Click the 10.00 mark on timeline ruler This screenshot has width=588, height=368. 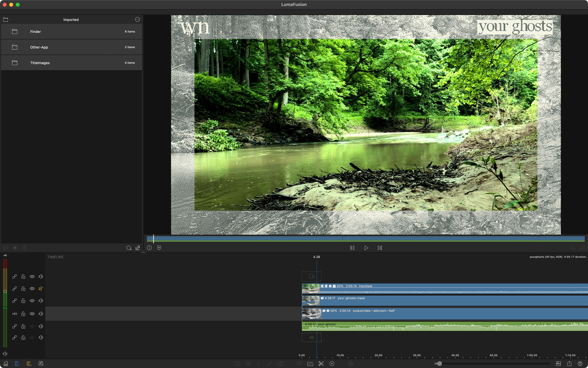click(x=340, y=355)
